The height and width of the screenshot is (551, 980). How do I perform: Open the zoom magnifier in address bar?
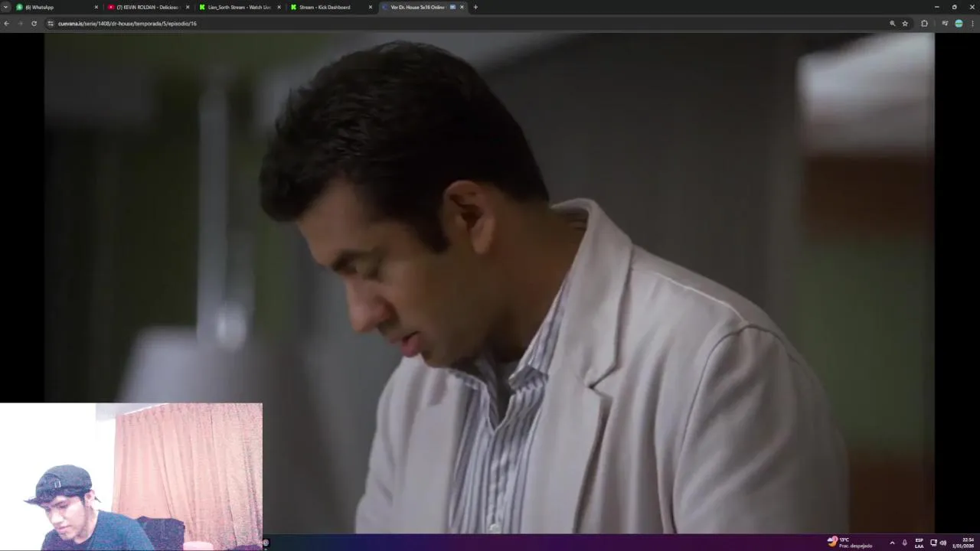click(893, 24)
